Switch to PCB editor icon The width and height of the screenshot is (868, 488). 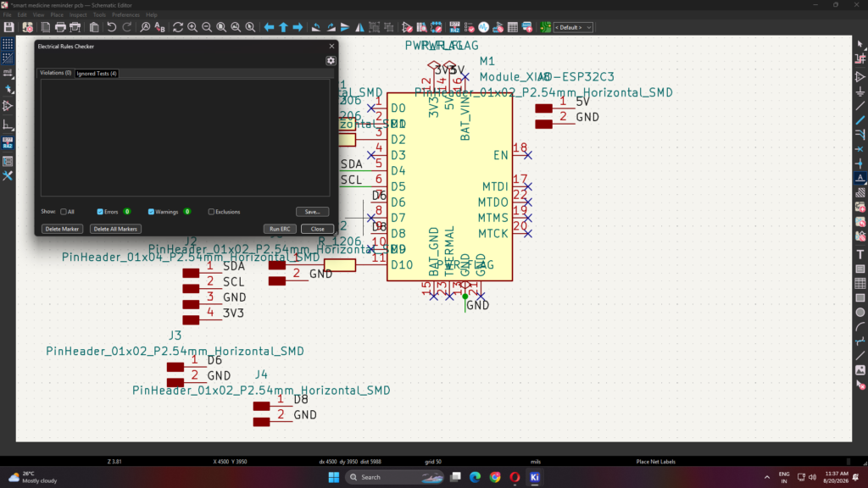click(x=545, y=27)
